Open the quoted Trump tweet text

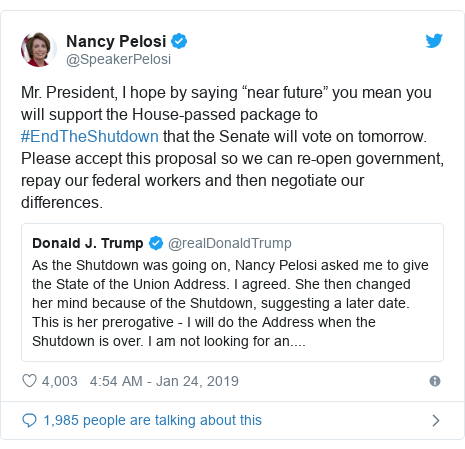(230, 303)
